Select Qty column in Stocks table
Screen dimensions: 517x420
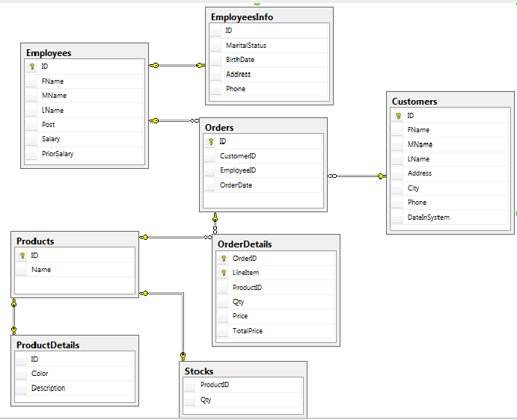pyautogui.click(x=242, y=400)
